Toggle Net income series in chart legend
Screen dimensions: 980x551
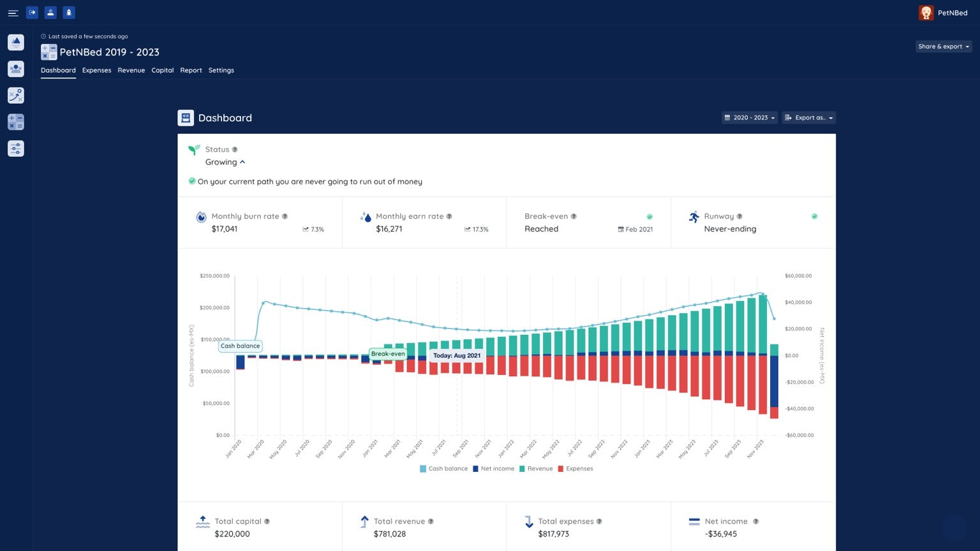click(493, 469)
